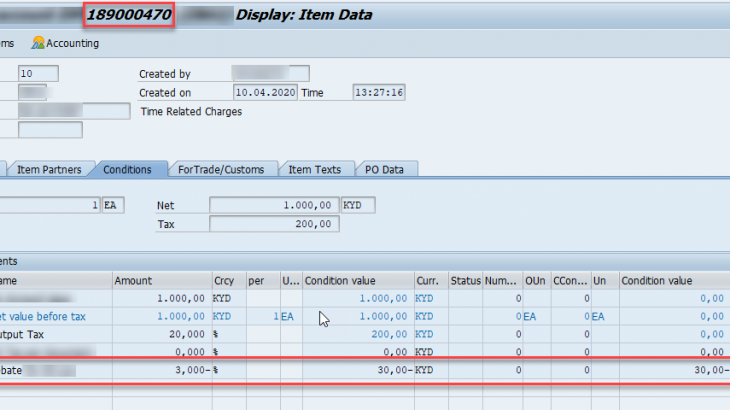The image size is (730, 410).
Task: Click the 'et value before tax' row name
Action: [43, 317]
